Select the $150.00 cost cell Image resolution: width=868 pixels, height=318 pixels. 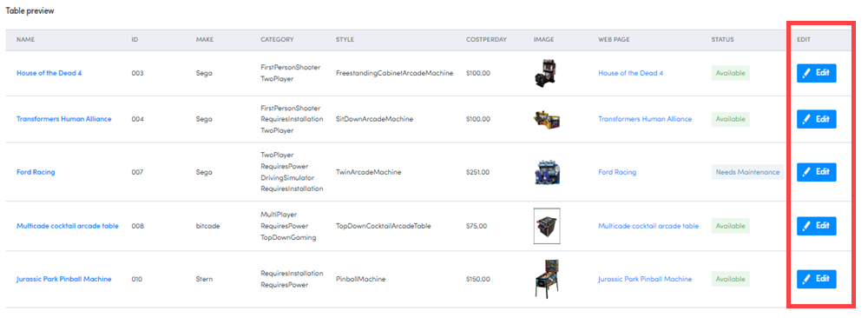(x=477, y=279)
